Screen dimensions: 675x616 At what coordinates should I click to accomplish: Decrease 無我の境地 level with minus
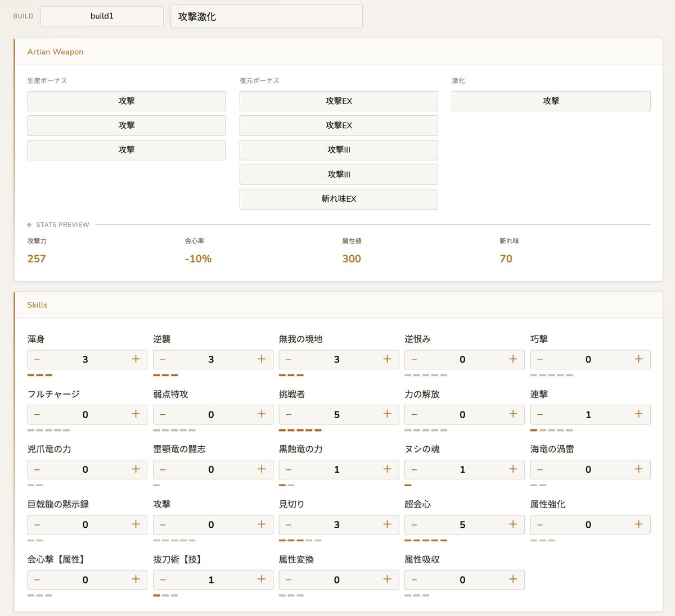pos(289,359)
